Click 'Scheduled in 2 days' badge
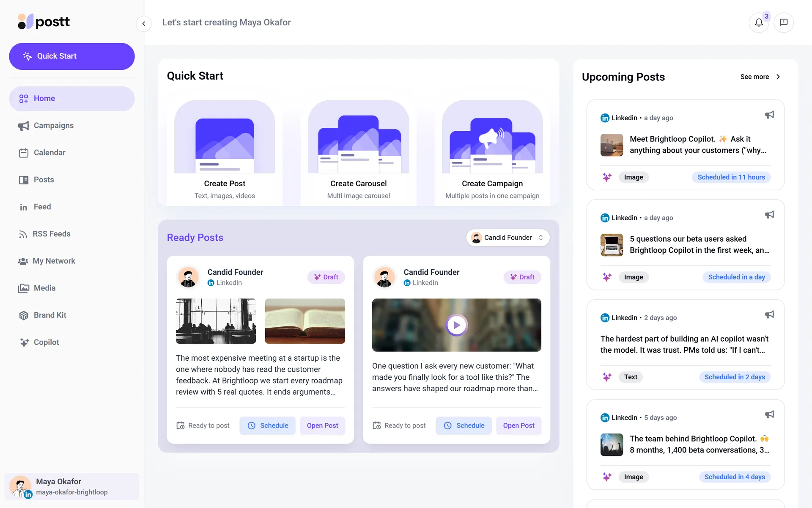The image size is (812, 508). click(735, 377)
